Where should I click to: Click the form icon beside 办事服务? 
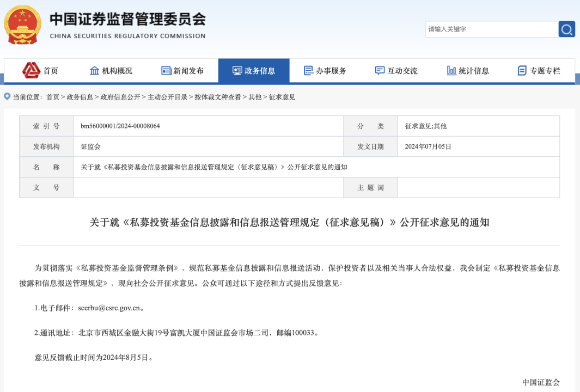coord(308,71)
